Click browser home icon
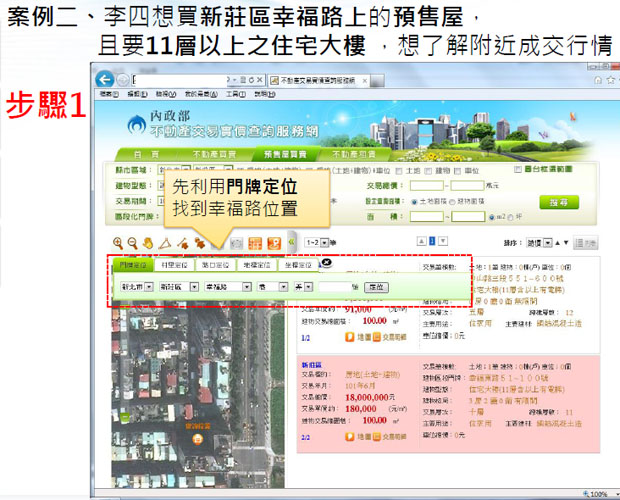Viewport: 620px width, 500px height. 598,80
